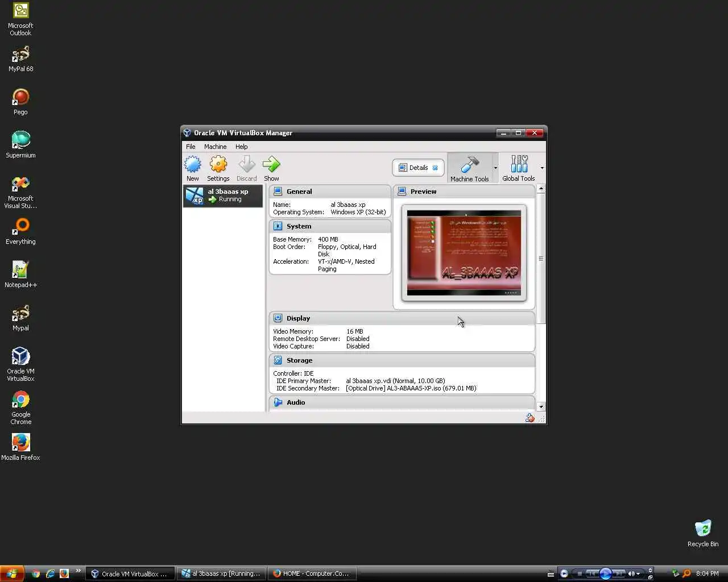728x582 pixels.
Task: Open Settings for the selected VM
Action: [218, 165]
